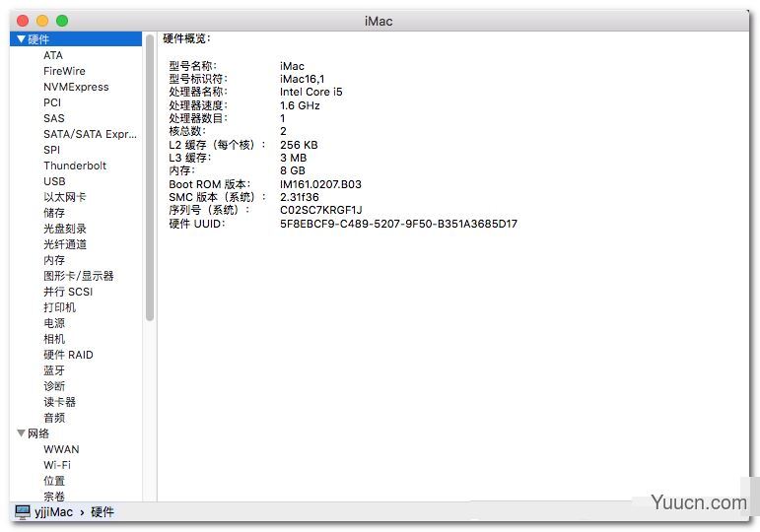Collapse the 网络 section triangle

point(21,433)
